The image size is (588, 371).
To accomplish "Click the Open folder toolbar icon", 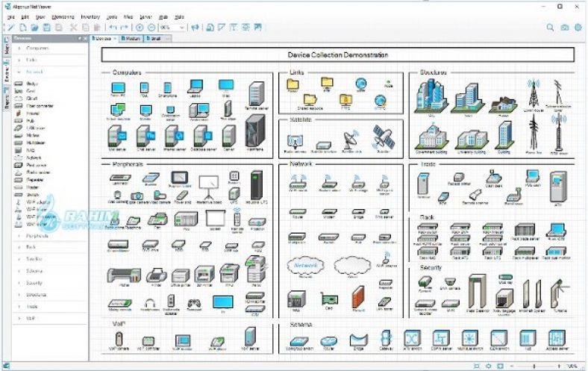I will point(34,28).
